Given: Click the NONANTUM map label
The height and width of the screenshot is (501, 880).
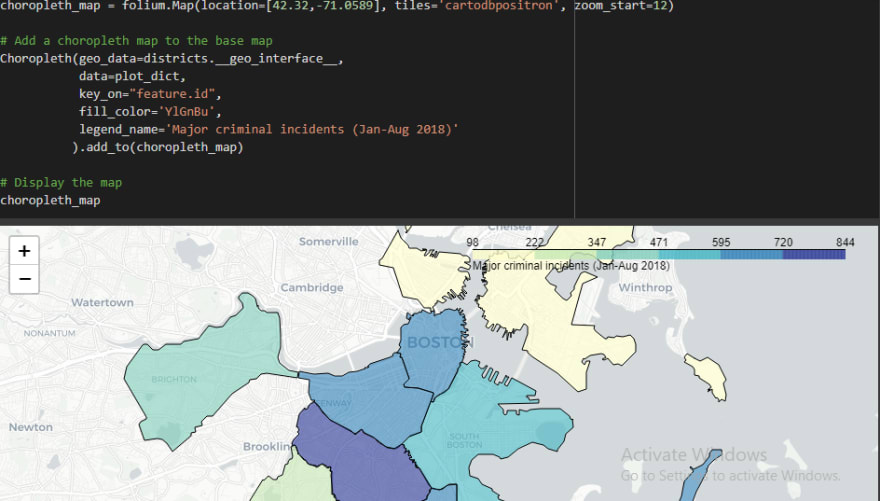Looking at the screenshot, I should coord(49,333).
